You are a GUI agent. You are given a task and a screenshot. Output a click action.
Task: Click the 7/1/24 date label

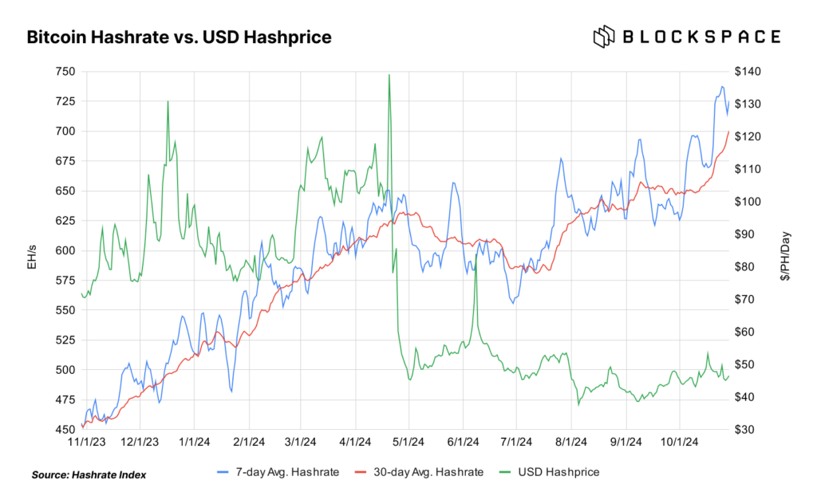[516, 442]
